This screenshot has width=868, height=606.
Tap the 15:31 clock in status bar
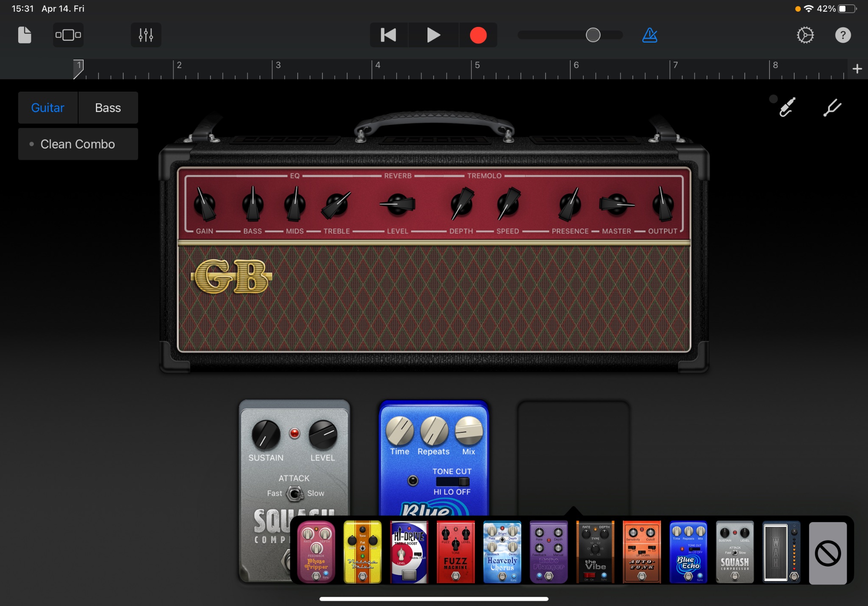click(23, 9)
